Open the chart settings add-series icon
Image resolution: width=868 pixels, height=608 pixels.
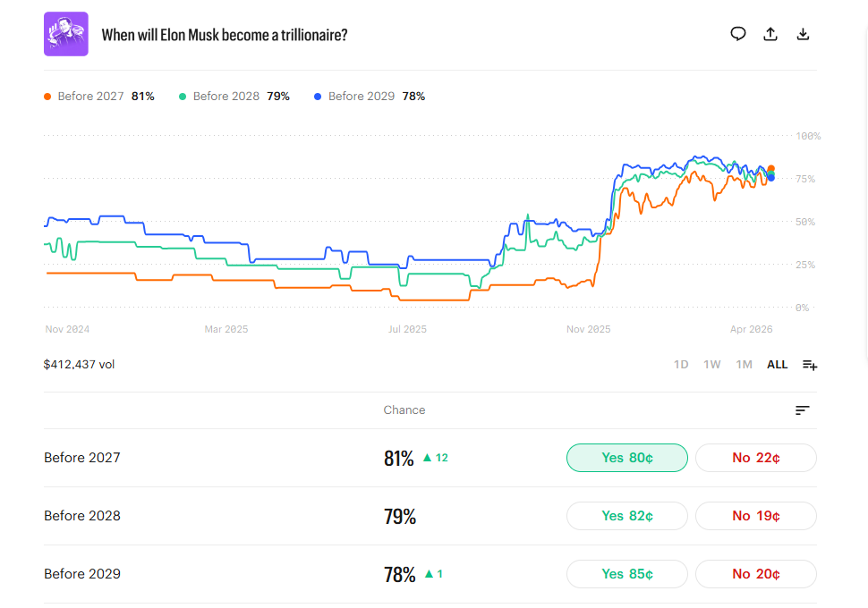(x=810, y=365)
